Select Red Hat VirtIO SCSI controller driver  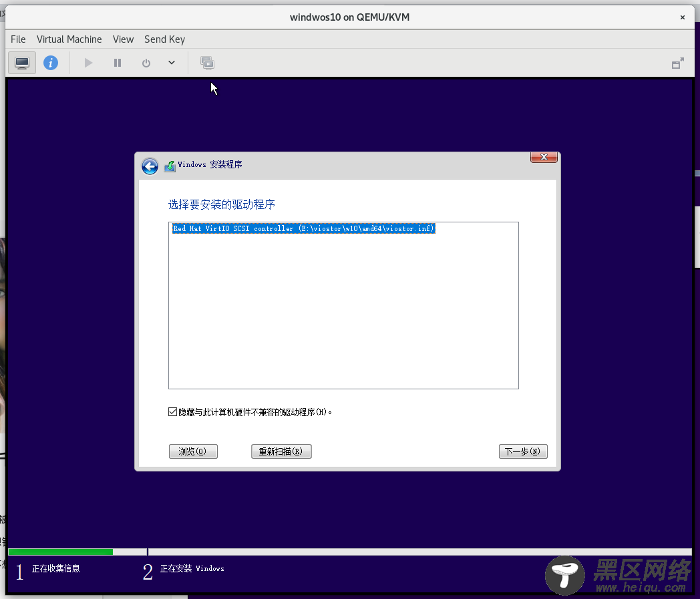pos(303,228)
